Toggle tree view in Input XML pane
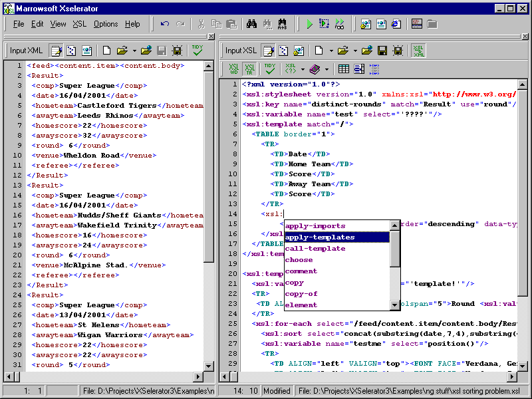 pos(71,51)
